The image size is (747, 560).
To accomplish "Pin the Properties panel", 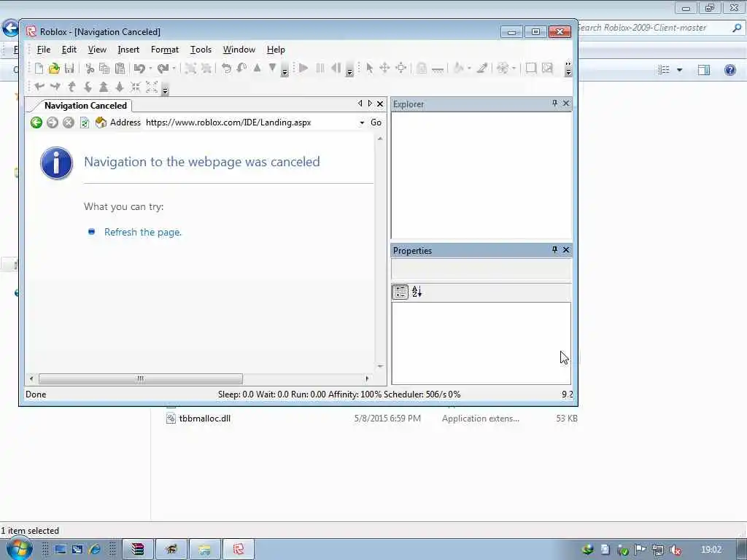I will [554, 249].
